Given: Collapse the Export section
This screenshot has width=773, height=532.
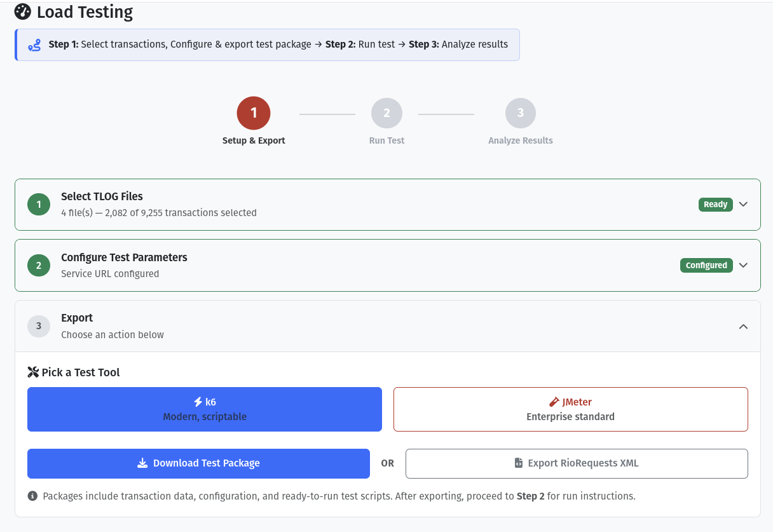Looking at the screenshot, I should [x=743, y=326].
